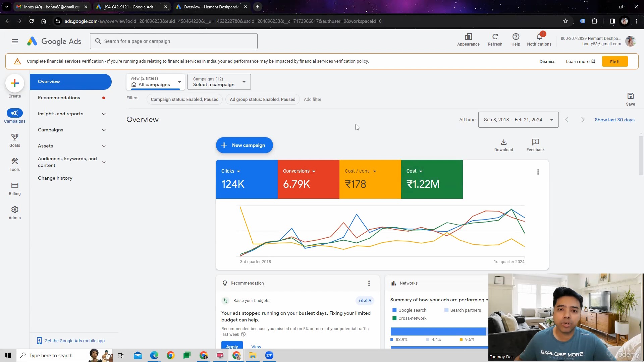The image size is (644, 362).
Task: Click the Google search legend swatch
Action: click(x=394, y=310)
